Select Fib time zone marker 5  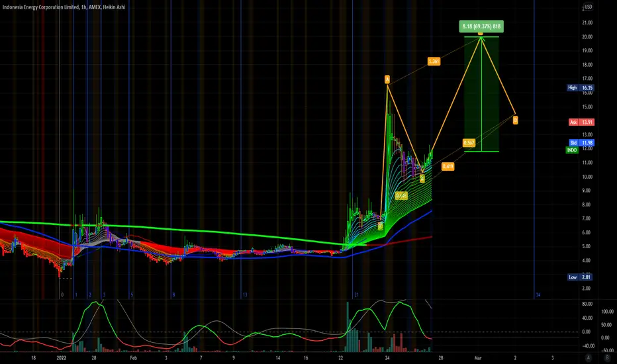(132, 295)
